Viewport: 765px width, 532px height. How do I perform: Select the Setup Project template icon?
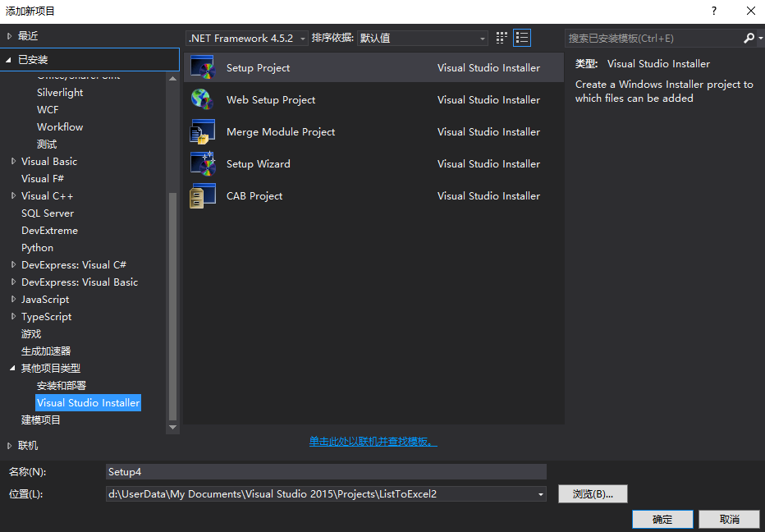click(203, 67)
